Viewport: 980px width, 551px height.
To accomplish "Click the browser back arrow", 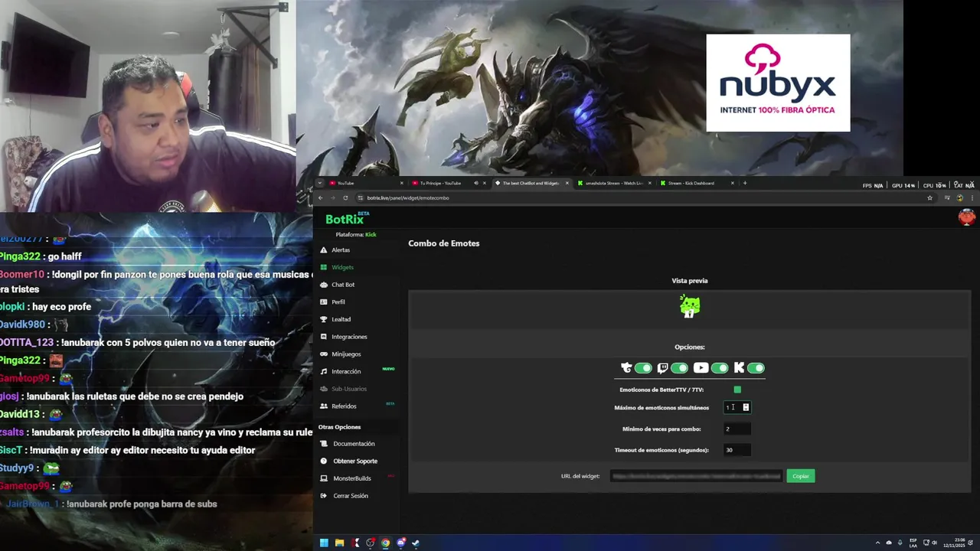I will [x=321, y=197].
